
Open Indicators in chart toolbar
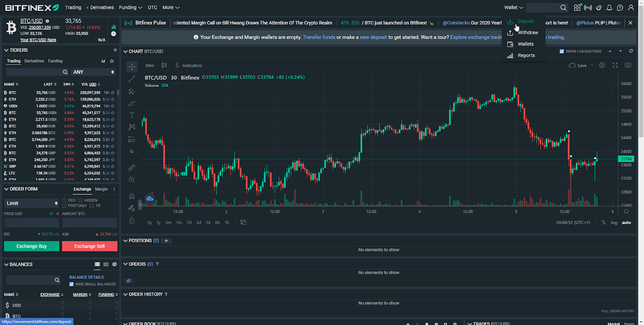point(189,65)
